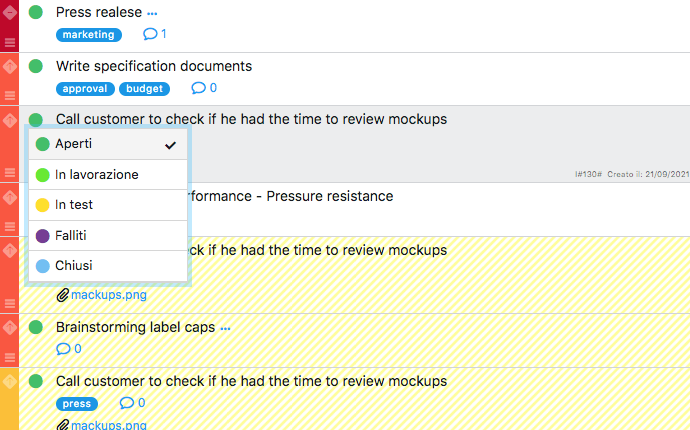Expand ellipsis after 'Brainstorming label caps'
The image size is (690, 430).
tap(225, 328)
